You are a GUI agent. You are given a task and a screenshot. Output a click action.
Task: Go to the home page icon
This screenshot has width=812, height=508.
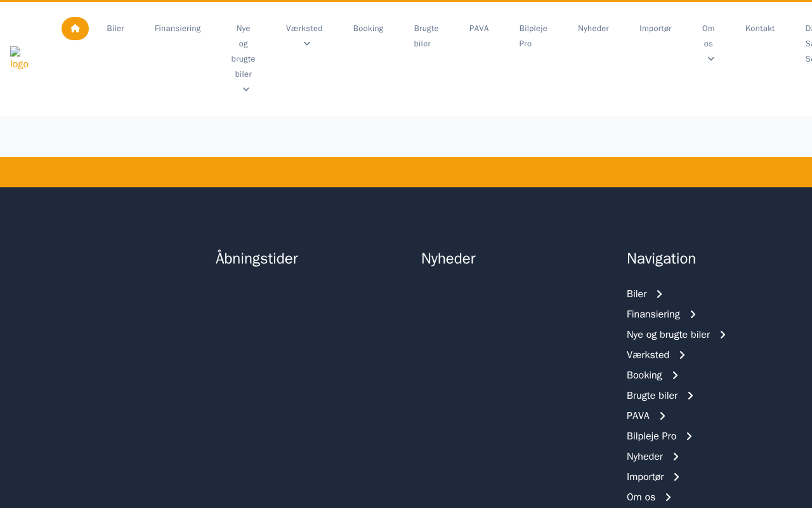[x=75, y=29]
